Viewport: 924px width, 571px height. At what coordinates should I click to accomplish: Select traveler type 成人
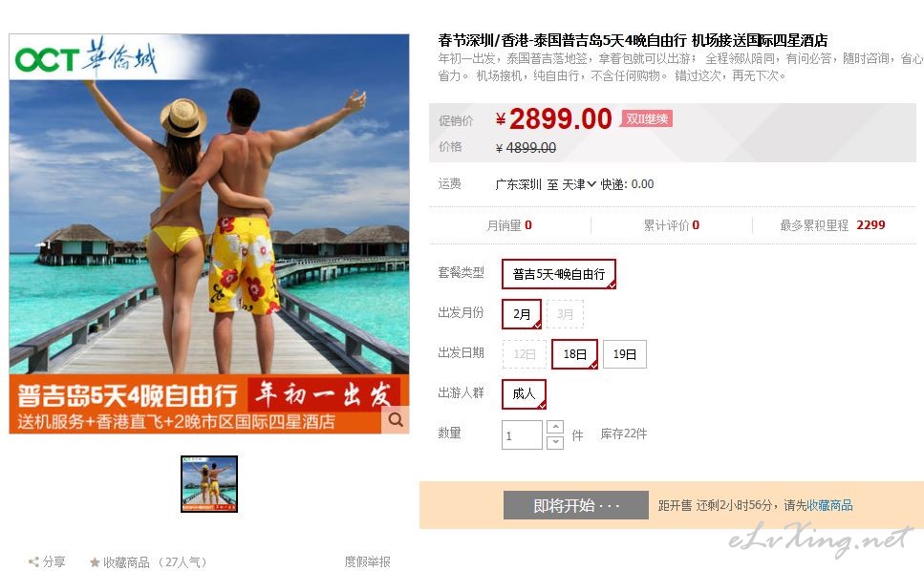(x=524, y=393)
